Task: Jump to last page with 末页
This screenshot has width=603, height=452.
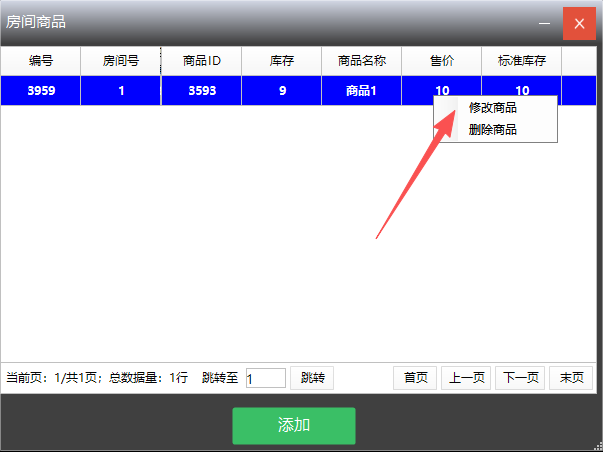Action: point(571,378)
